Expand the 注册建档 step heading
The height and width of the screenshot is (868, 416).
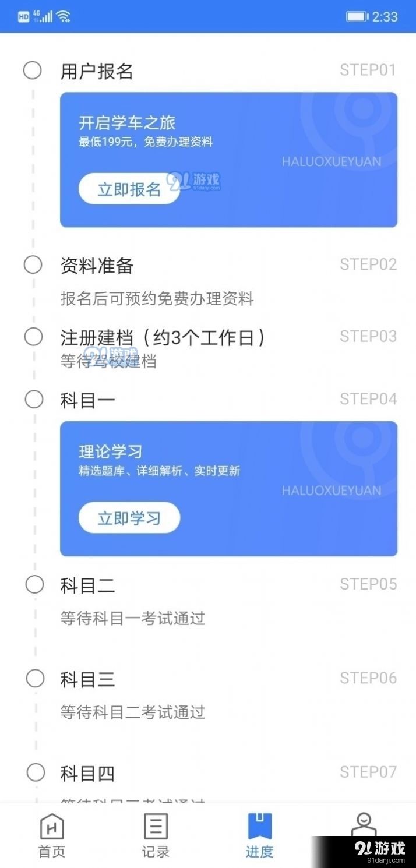163,337
